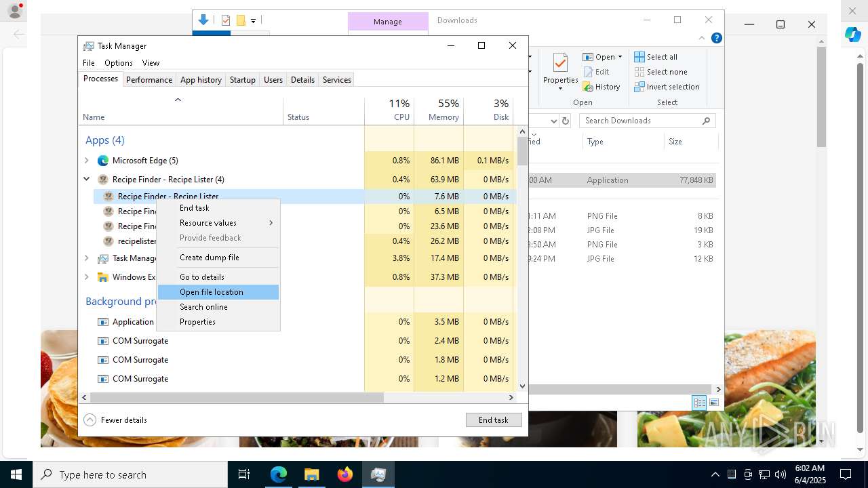The image size is (868, 488).
Task: Click Explorer quick access properties icon
Action: coord(226,20)
